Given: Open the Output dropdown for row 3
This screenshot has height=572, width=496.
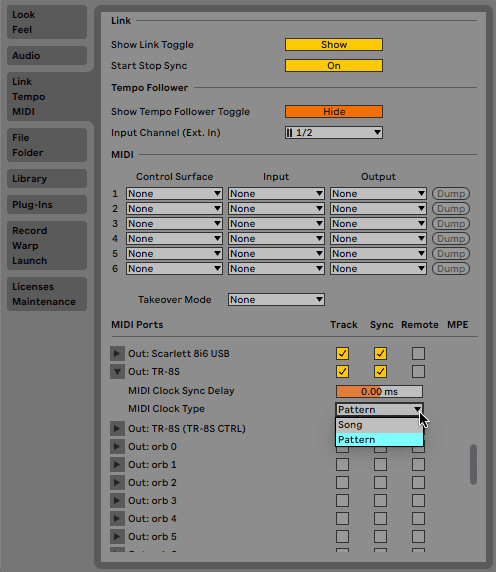Looking at the screenshot, I should (x=378, y=223).
